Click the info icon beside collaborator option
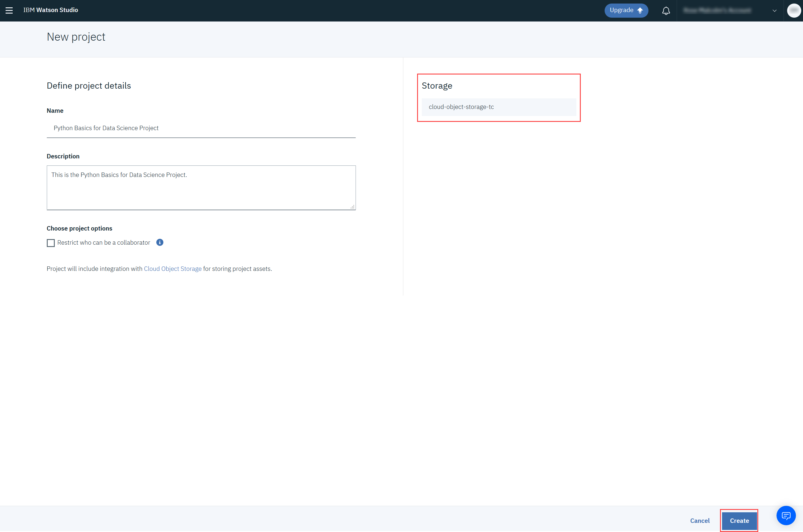Image resolution: width=803 pixels, height=532 pixels. 160,242
